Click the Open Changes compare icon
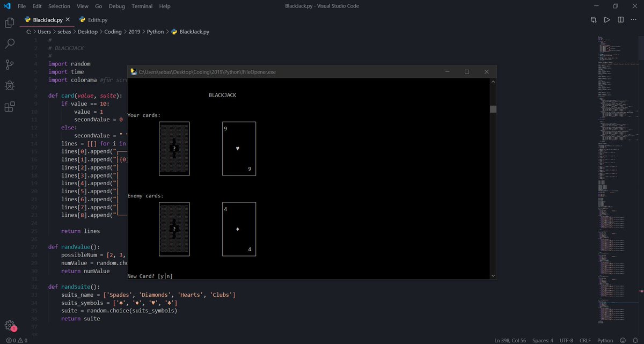 point(594,20)
